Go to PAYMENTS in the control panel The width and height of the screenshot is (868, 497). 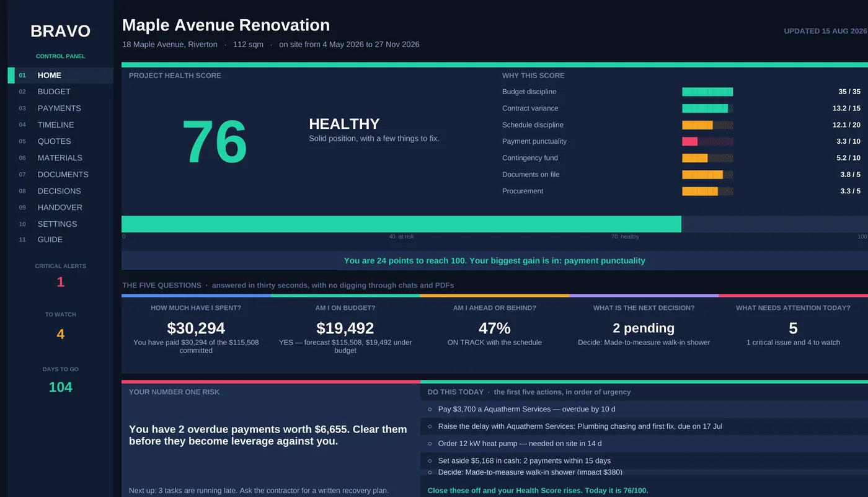[60, 108]
